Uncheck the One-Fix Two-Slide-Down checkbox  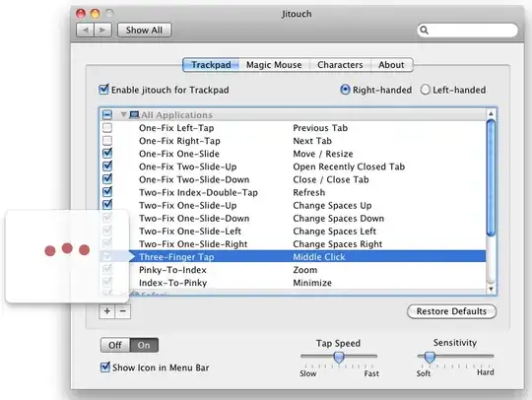coord(107,179)
